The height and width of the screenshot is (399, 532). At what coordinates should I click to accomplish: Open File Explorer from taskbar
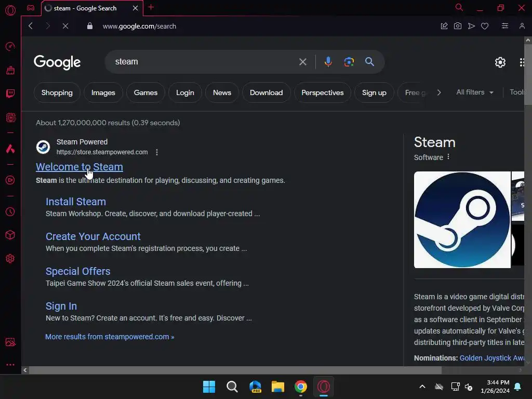277,387
